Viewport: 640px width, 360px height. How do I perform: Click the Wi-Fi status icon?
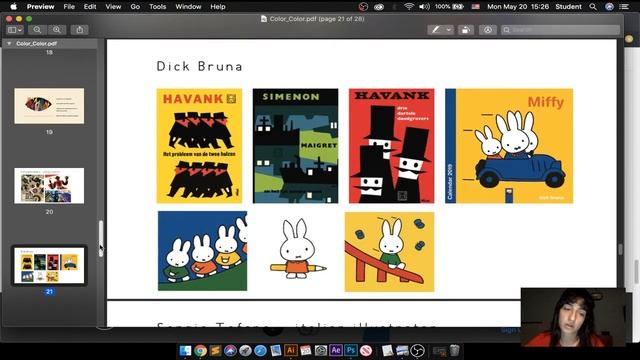pos(409,7)
